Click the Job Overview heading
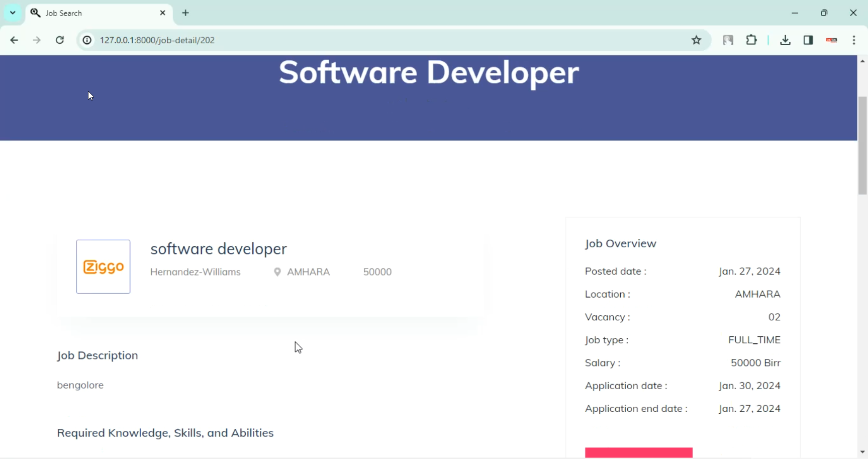The image size is (868, 459). point(621,244)
